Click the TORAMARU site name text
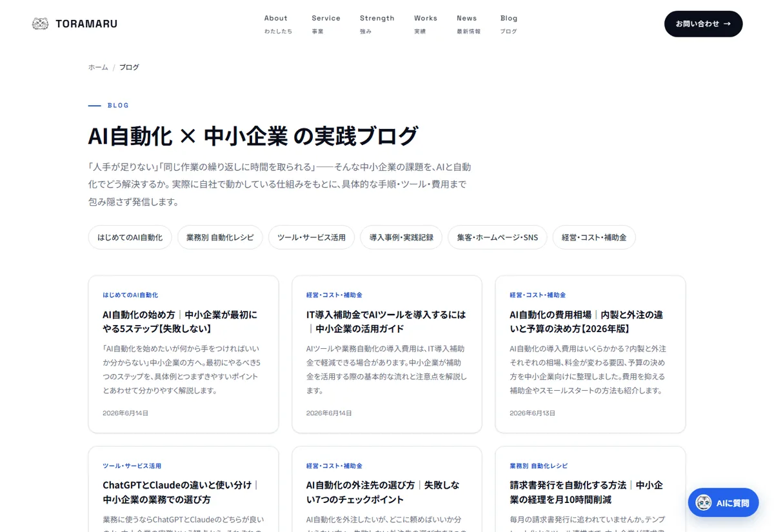 coord(86,24)
